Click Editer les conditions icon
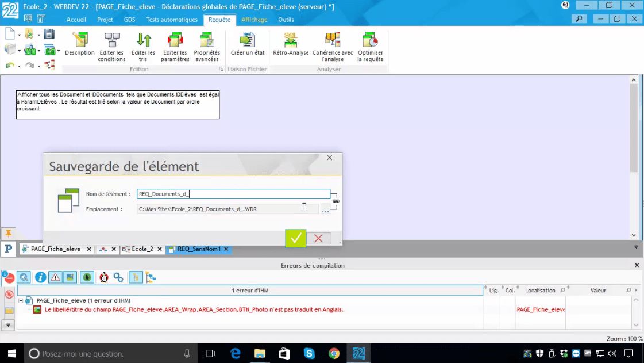The image size is (644, 363). [x=111, y=47]
